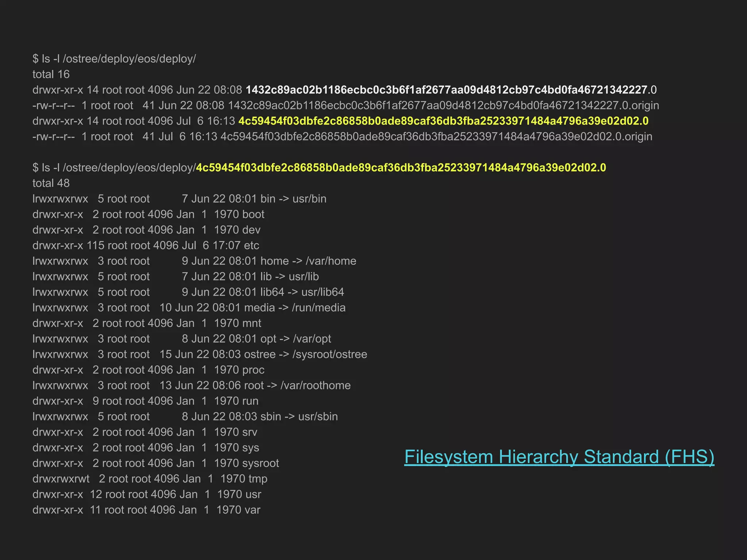The image size is (747, 560).
Task: Click the first ls -l /ostree/deploy/eos/deploy/ command
Action: point(114,59)
